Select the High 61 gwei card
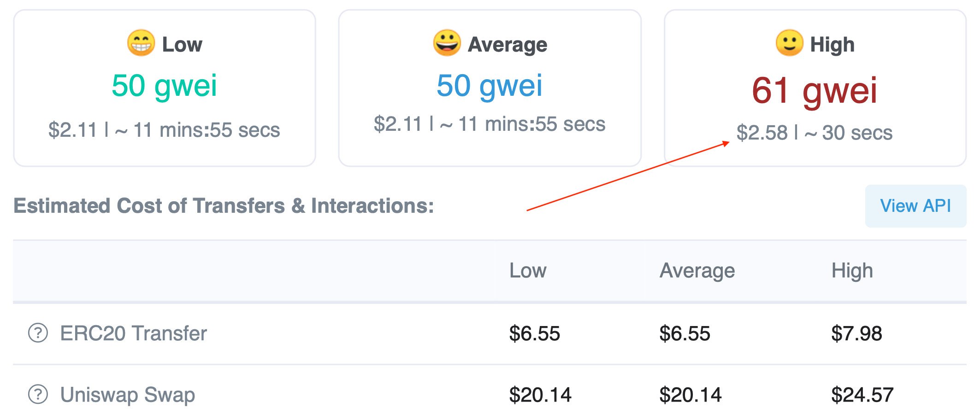This screenshot has width=980, height=420. click(x=815, y=88)
